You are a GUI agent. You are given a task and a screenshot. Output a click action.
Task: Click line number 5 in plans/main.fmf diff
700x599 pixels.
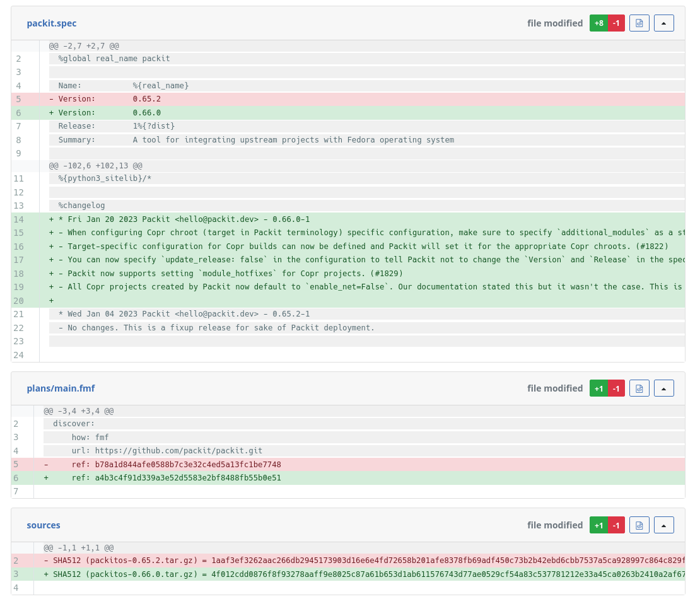(16, 465)
